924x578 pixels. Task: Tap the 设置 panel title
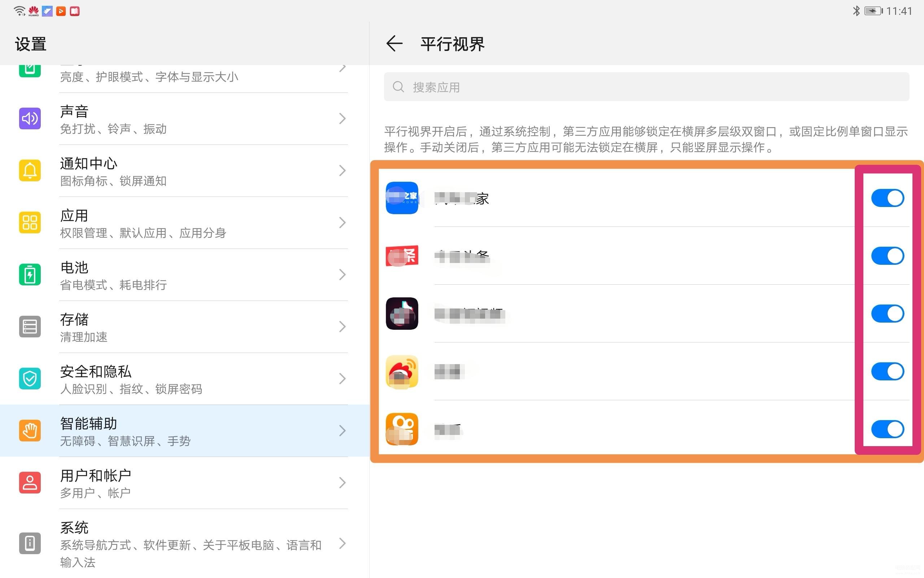click(x=31, y=44)
